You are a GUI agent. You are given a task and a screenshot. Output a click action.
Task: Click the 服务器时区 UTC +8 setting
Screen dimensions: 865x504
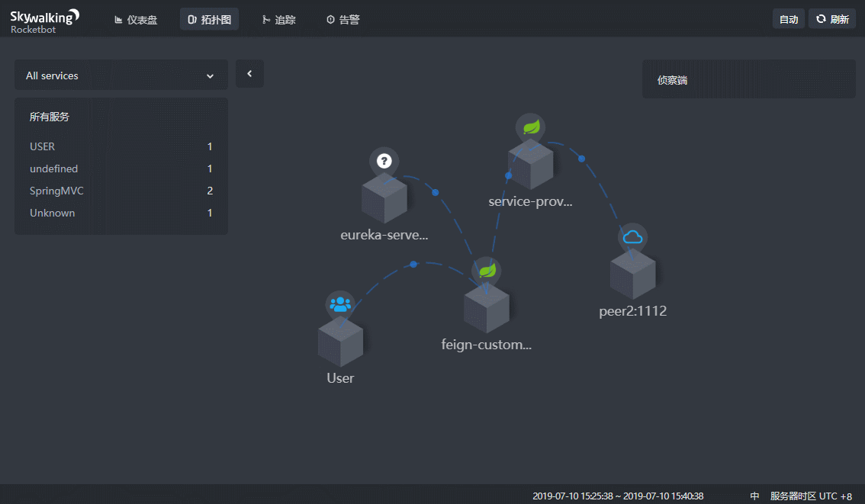pos(811,496)
